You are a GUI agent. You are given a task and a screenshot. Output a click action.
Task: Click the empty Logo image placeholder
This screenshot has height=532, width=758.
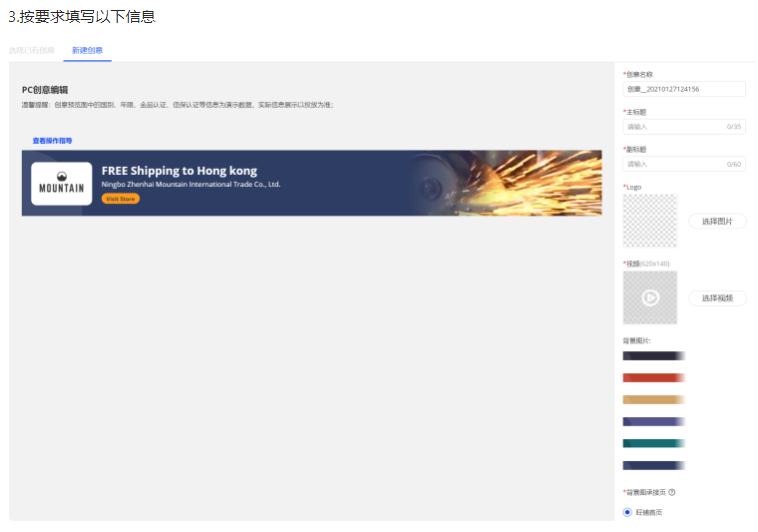pos(649,221)
